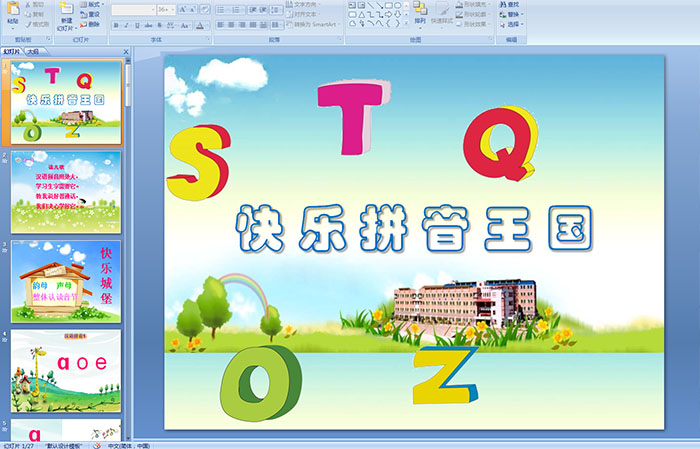Click the Layout (版式) button

click(94, 4)
